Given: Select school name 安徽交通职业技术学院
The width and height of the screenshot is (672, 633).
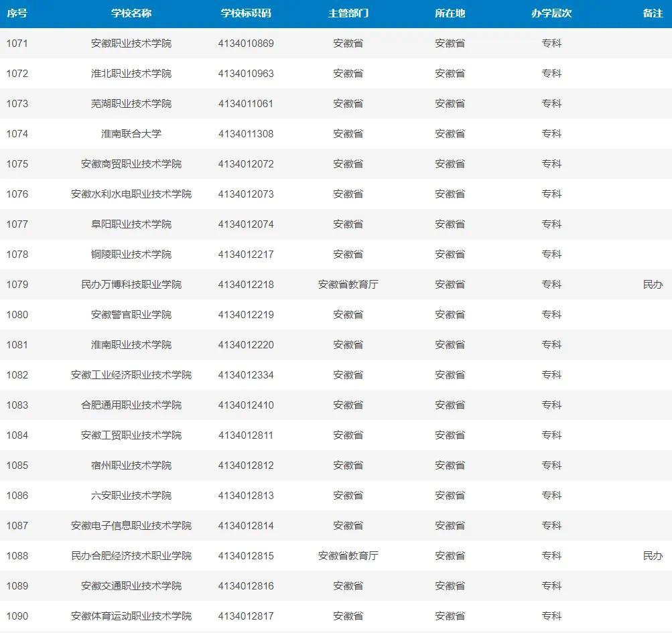Looking at the screenshot, I should point(131,586).
